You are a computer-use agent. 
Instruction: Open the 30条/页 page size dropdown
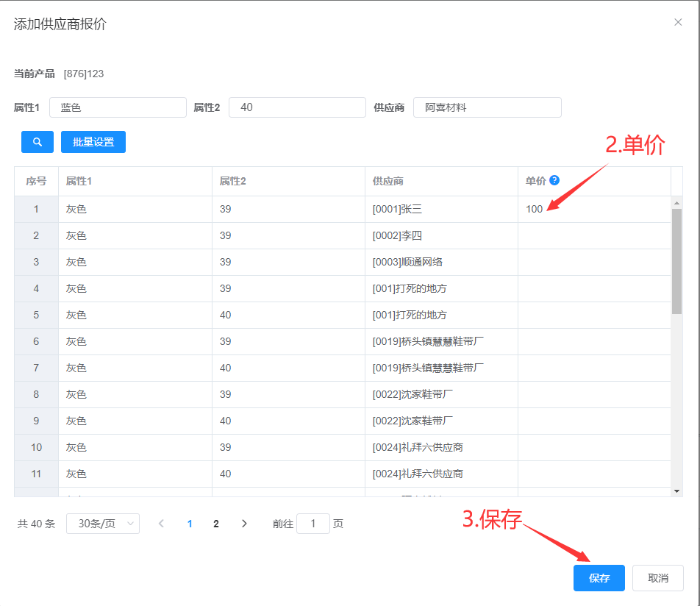click(x=103, y=524)
